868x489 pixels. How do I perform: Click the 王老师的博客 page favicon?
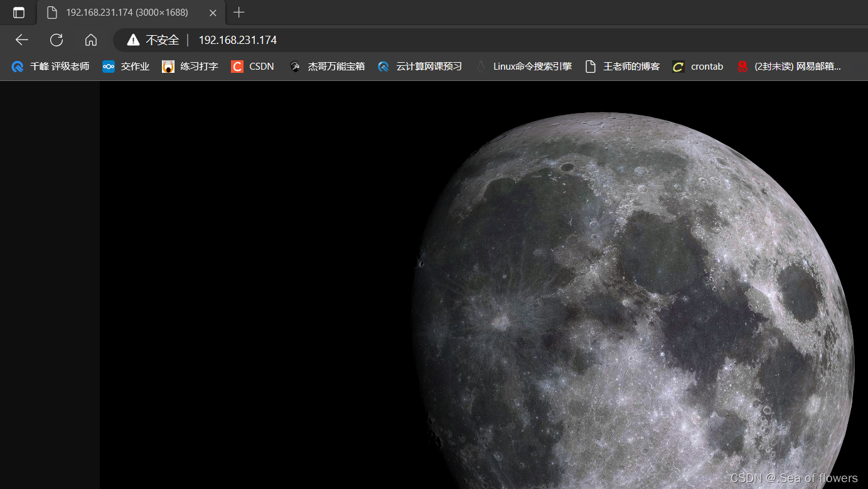[591, 67]
